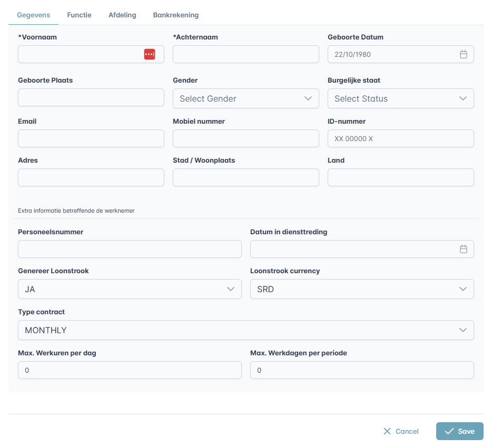Switch to the Gegevens tab
Image resolution: width=492 pixels, height=448 pixels.
click(33, 15)
